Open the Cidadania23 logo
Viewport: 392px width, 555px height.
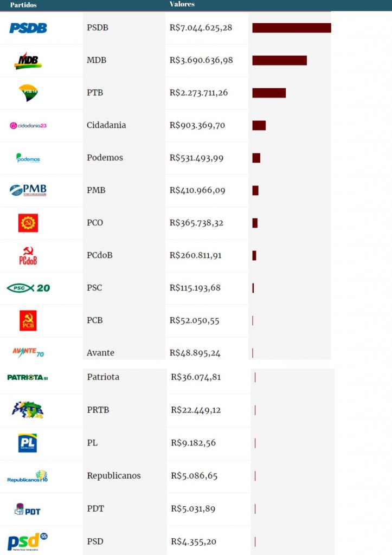[x=28, y=125]
